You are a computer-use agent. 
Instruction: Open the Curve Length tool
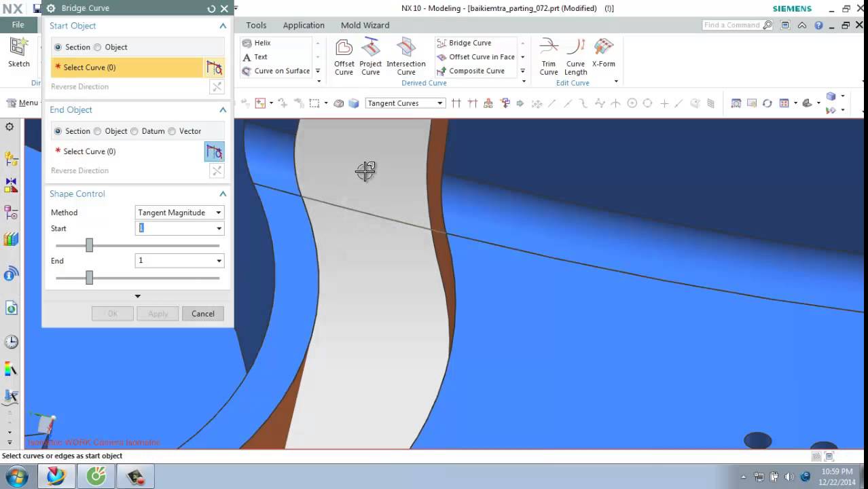pos(575,57)
